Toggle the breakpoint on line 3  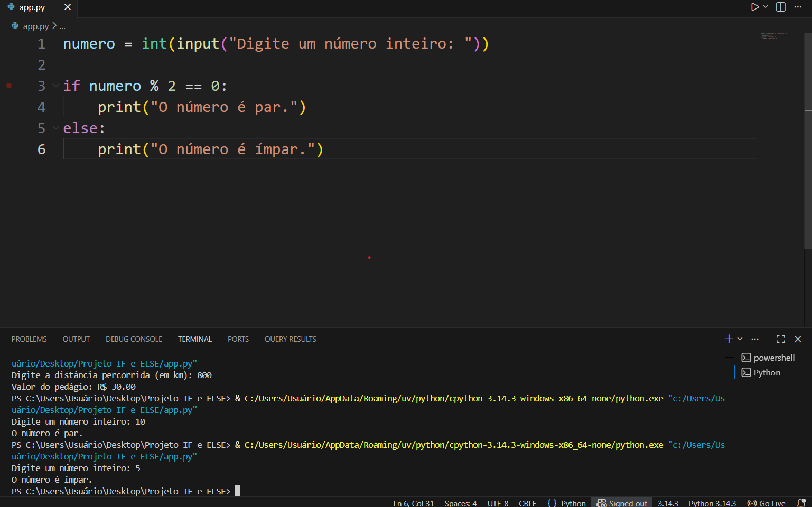pyautogui.click(x=9, y=86)
